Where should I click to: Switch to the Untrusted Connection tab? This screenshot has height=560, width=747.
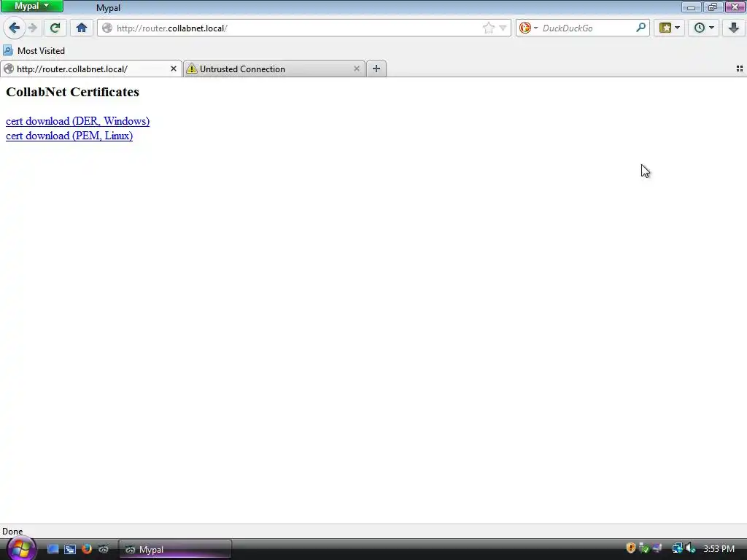click(x=274, y=69)
